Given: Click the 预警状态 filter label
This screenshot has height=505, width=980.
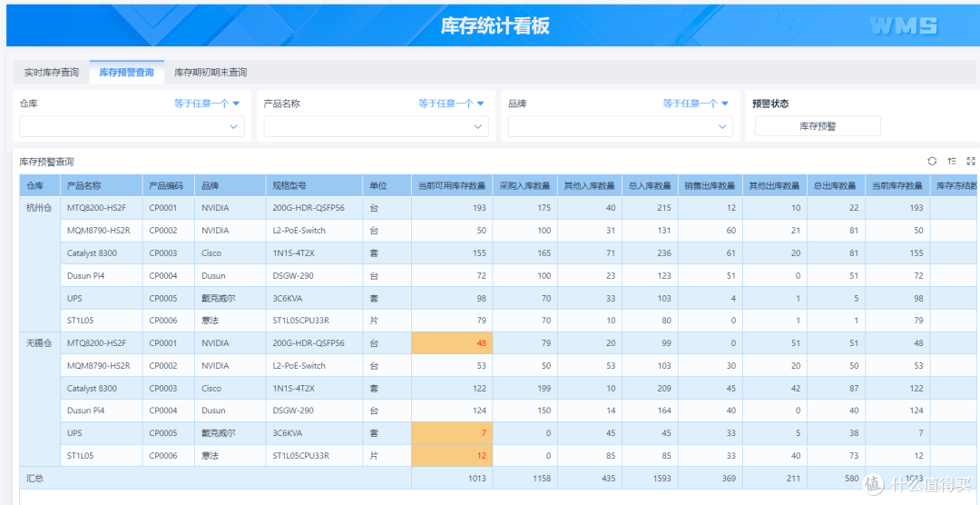Looking at the screenshot, I should tap(770, 104).
